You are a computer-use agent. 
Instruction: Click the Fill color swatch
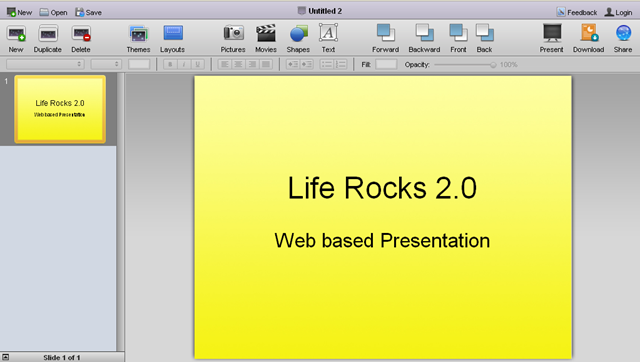click(386, 64)
